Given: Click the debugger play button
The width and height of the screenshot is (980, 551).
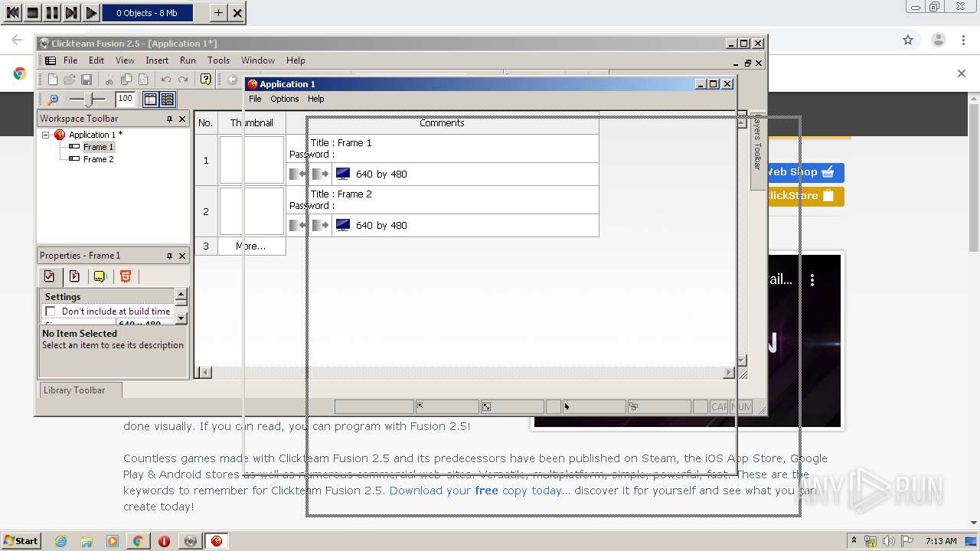Looking at the screenshot, I should pyautogui.click(x=91, y=12).
